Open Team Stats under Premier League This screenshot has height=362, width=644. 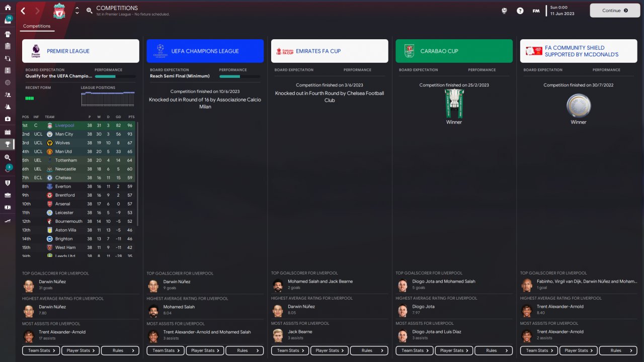pyautogui.click(x=41, y=350)
